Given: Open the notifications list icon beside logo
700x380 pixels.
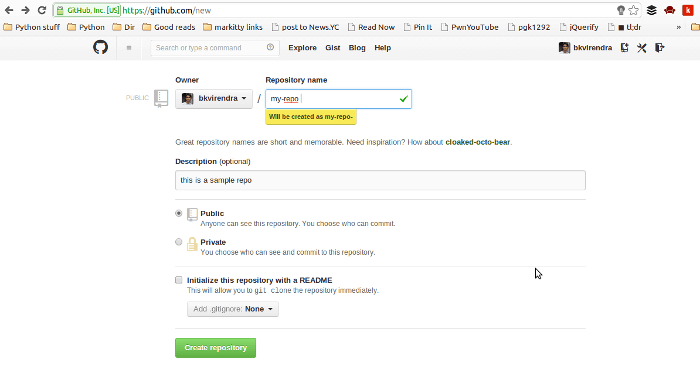Looking at the screenshot, I should (x=129, y=48).
